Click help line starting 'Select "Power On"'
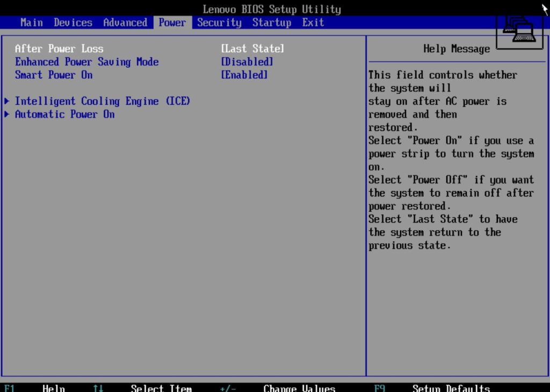 coord(451,141)
